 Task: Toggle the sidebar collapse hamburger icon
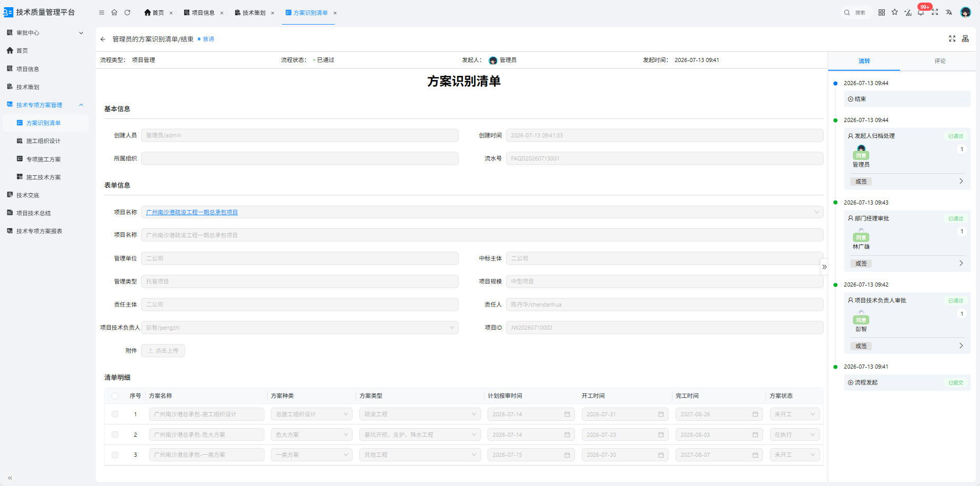[x=101, y=12]
